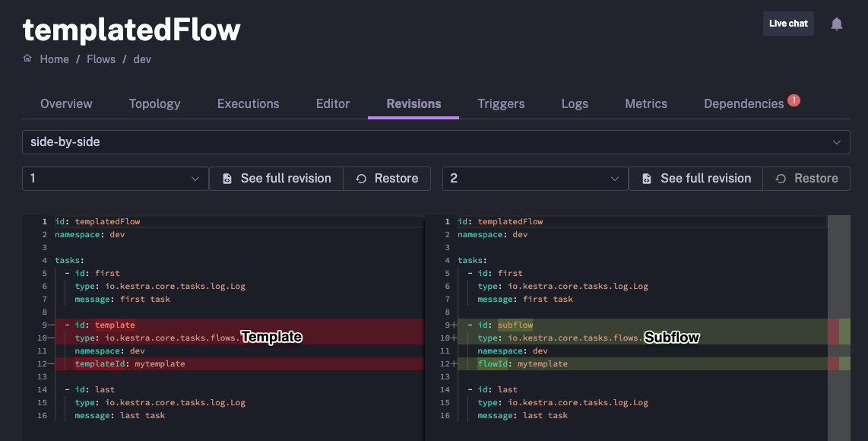Click the restore arrow icon beside left Restore

coord(360,178)
